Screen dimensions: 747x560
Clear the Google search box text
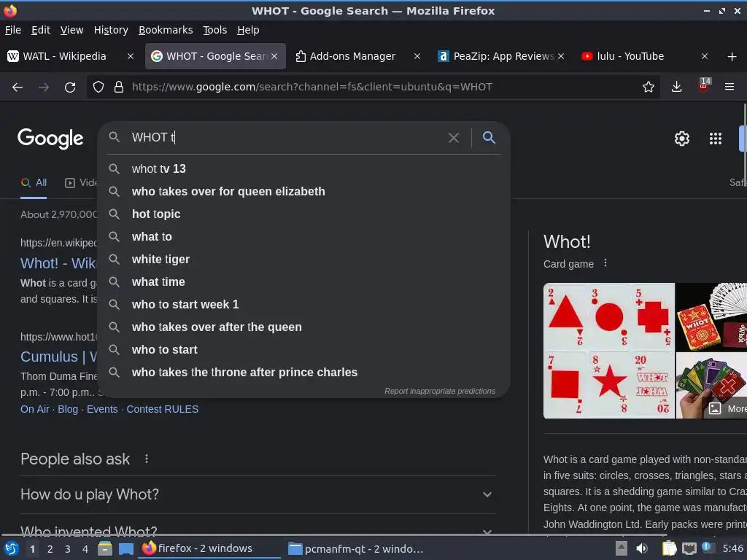(454, 138)
